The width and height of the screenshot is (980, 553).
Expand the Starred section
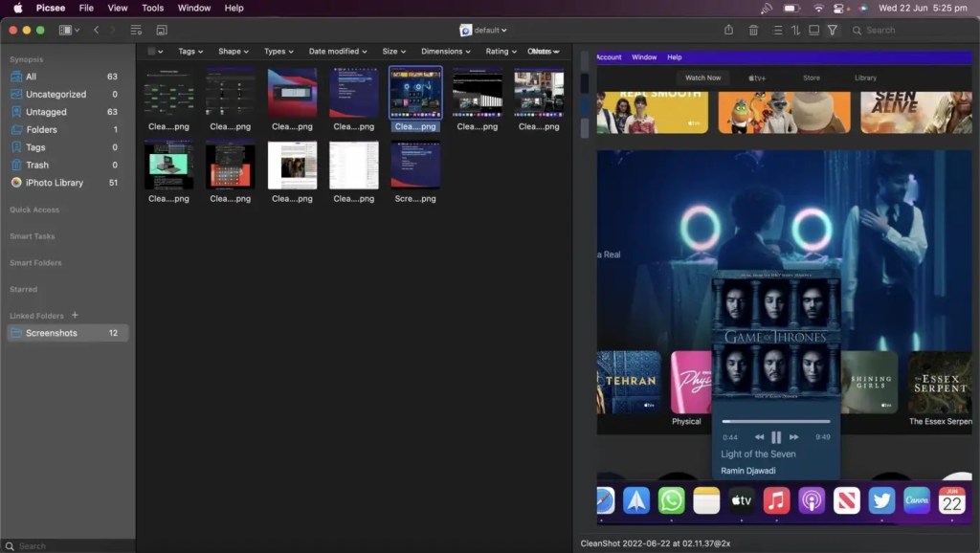(23, 289)
